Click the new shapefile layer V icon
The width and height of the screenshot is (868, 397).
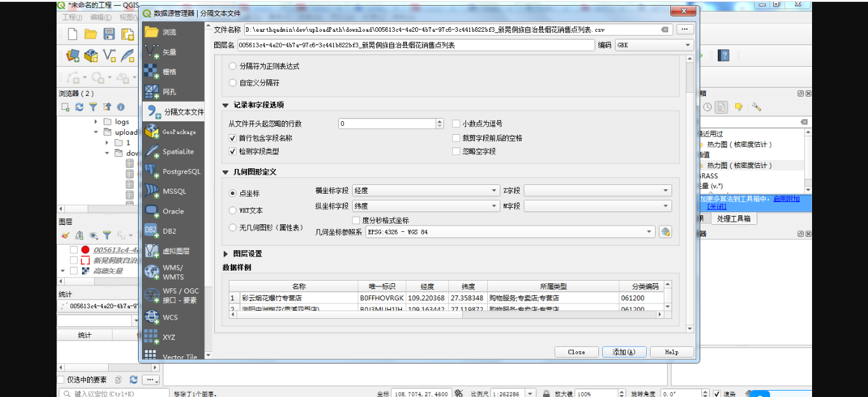109,55
